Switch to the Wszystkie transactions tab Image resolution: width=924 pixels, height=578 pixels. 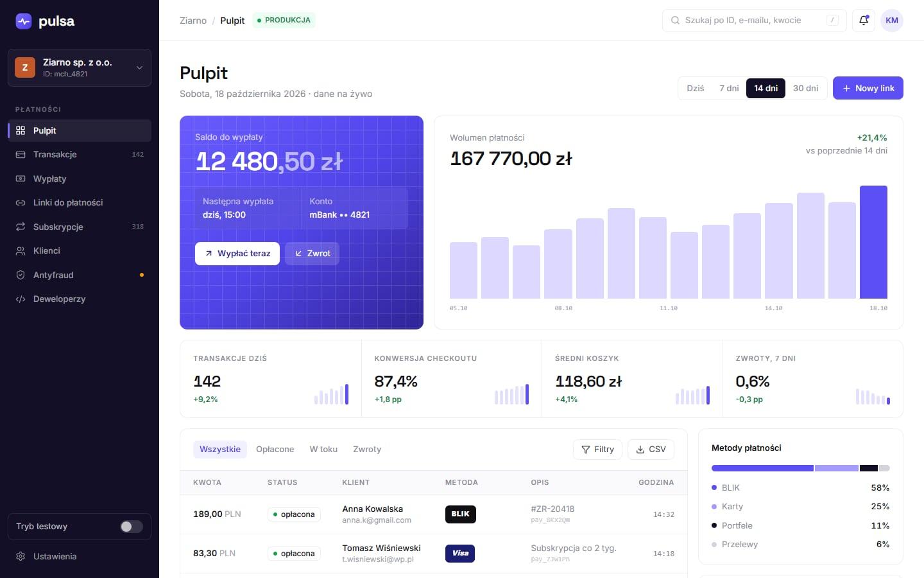coord(220,449)
